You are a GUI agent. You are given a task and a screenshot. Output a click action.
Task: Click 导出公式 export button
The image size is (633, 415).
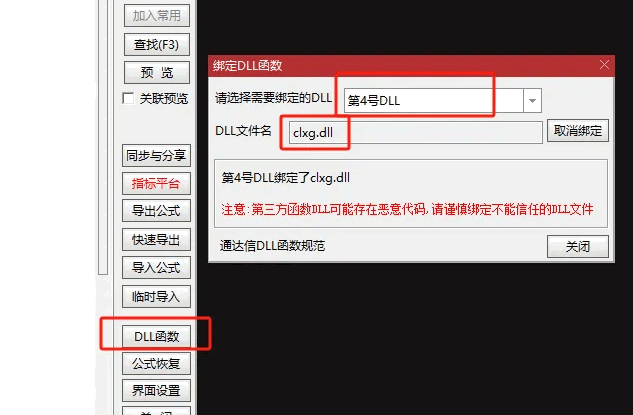pyautogui.click(x=156, y=211)
